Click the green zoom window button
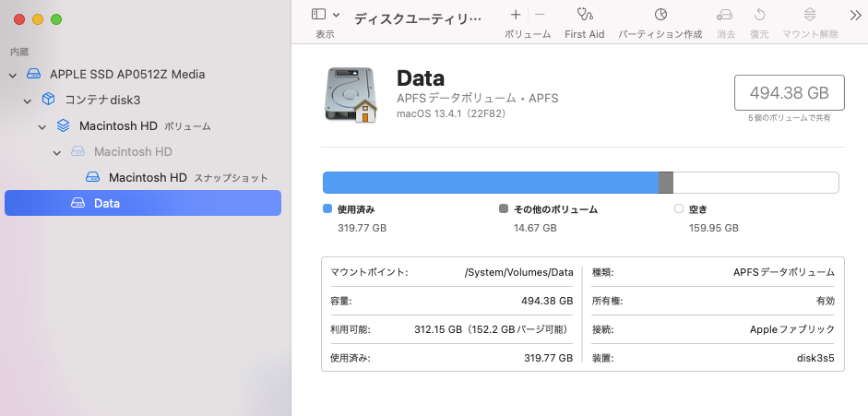868x416 pixels. [x=56, y=19]
